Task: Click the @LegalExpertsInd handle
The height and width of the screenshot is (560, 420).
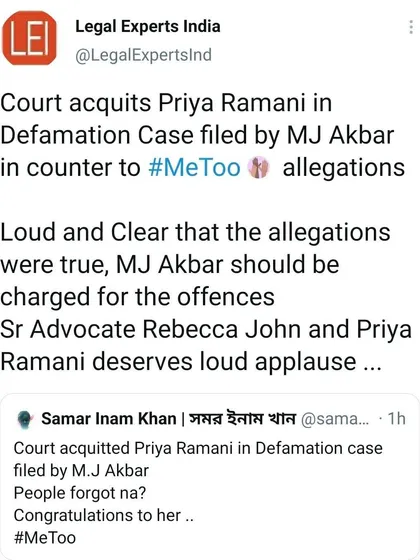Action: coord(144,55)
